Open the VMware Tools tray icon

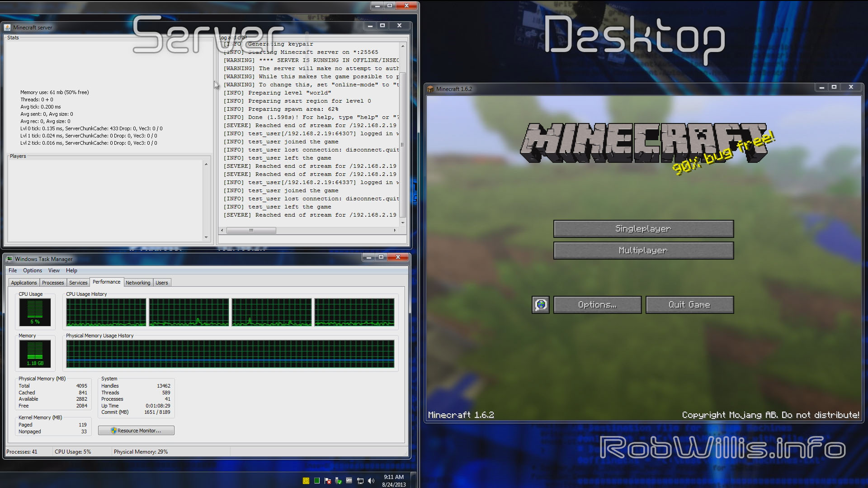click(x=349, y=481)
